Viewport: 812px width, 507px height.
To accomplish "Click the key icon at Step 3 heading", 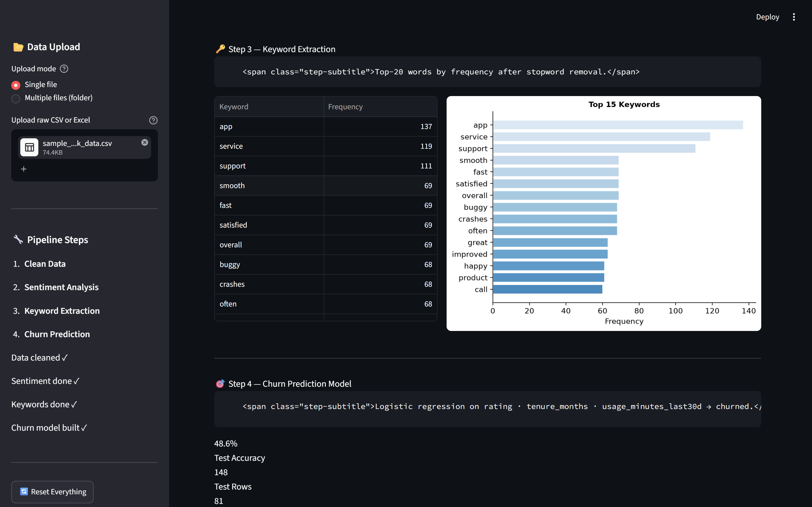I will coord(220,49).
